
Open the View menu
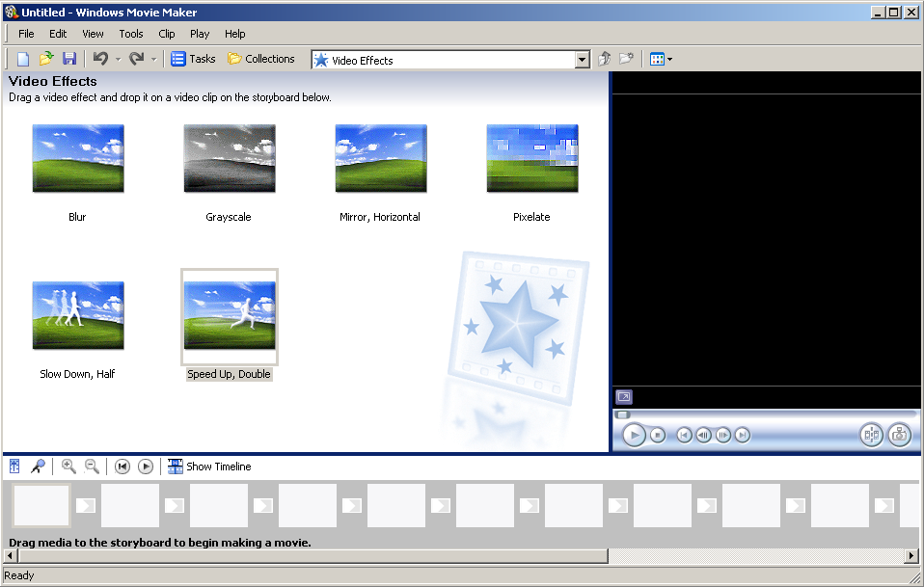[x=93, y=34]
